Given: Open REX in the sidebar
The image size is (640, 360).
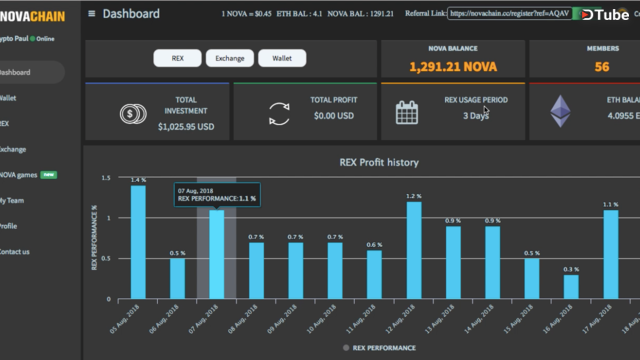Looking at the screenshot, I should (4, 124).
